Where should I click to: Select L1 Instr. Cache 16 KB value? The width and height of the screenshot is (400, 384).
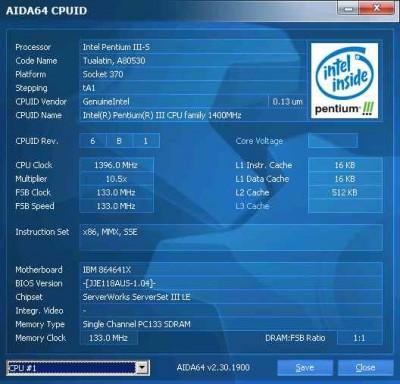coord(345,165)
